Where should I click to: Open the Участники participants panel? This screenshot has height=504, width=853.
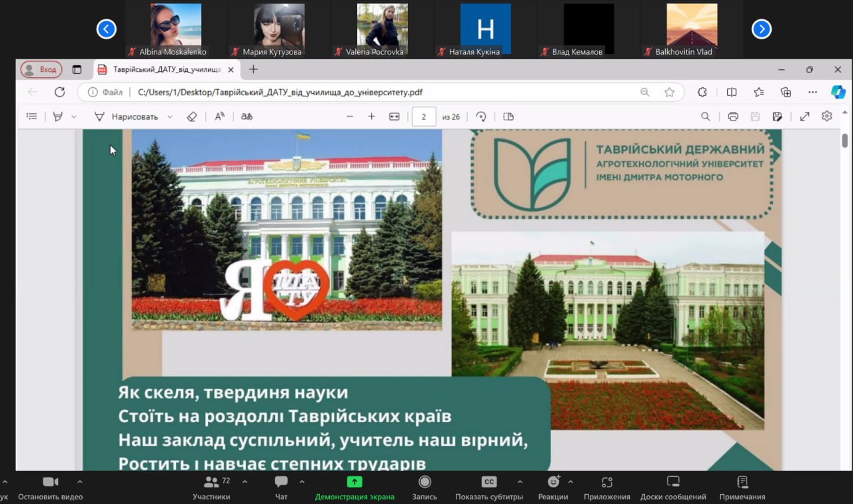point(212,487)
